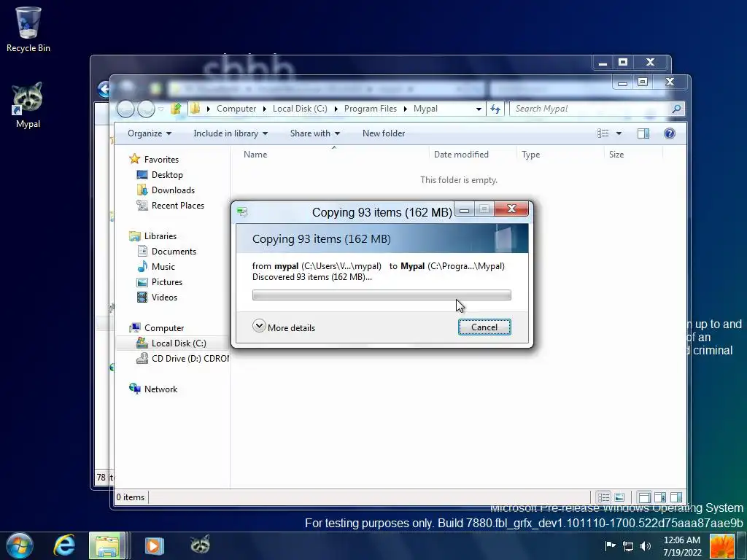
Task: Open the taskbar clock and date
Action: [x=682, y=546]
